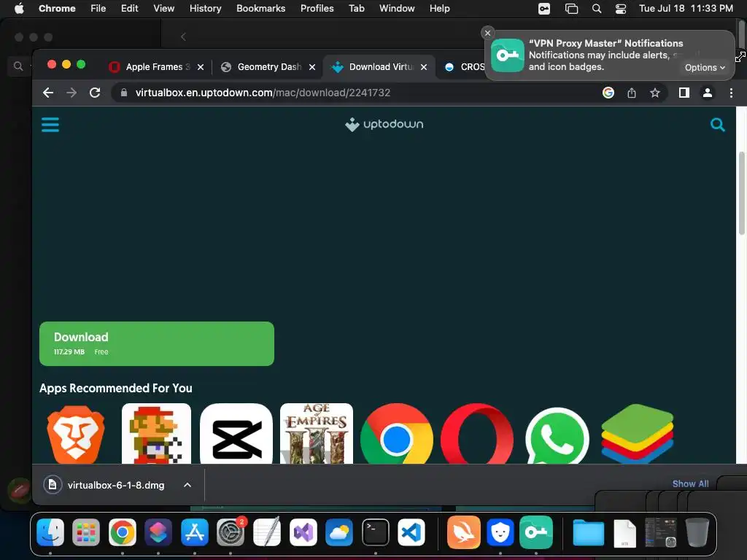Open the Google Chrome recommended app
Viewport: 747px width, 560px height.
click(396, 433)
